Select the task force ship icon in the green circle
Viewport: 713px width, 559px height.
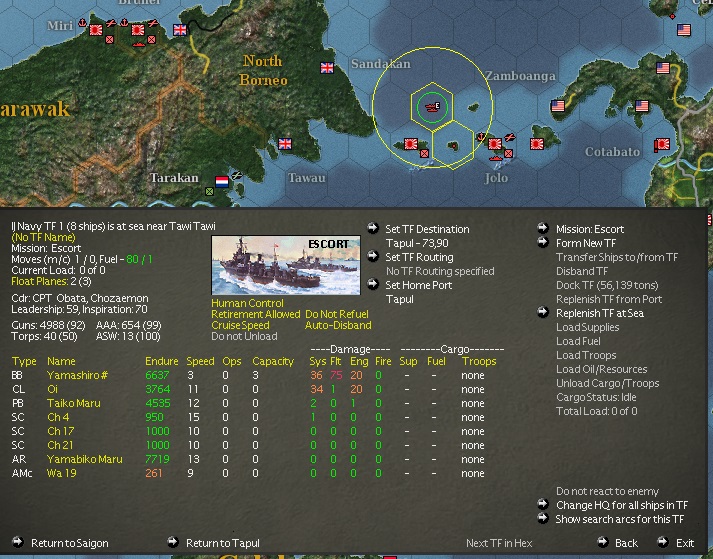click(x=432, y=107)
